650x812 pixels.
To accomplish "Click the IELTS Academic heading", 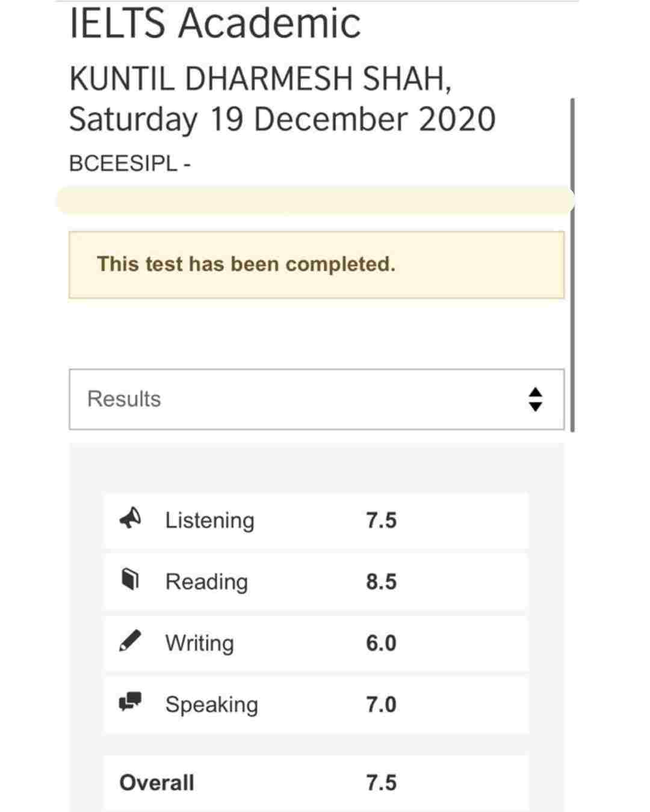I will coord(215,23).
